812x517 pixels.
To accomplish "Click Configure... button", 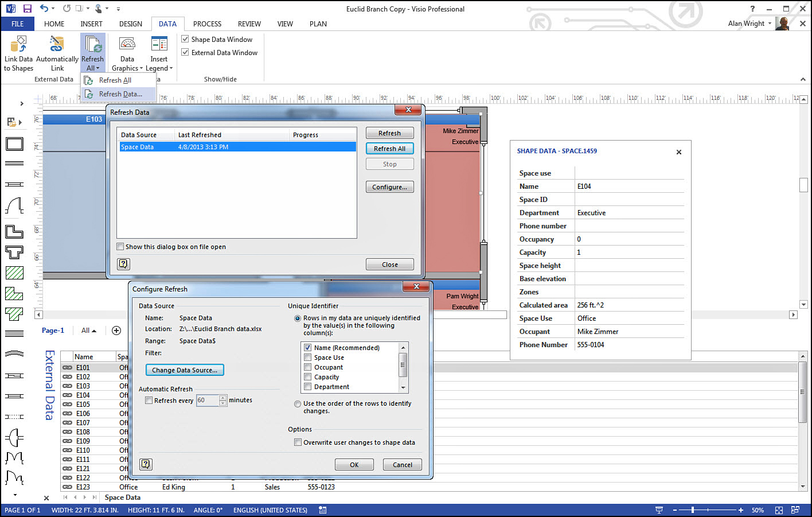I will click(x=389, y=187).
